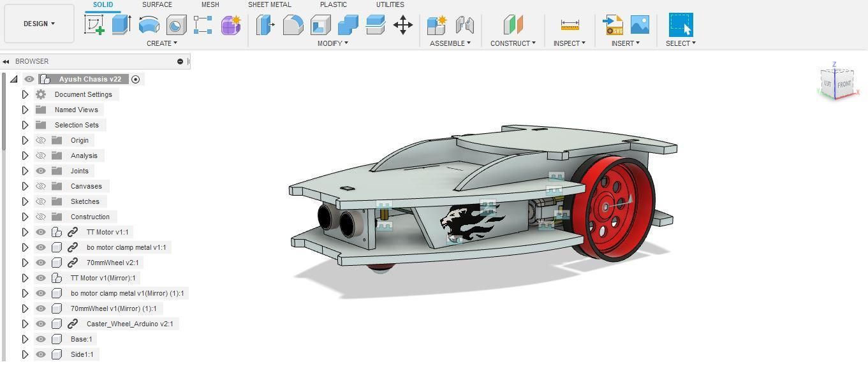Image resolution: width=868 pixels, height=376 pixels.
Task: Select the Move/Copy arrows tool
Action: (403, 25)
